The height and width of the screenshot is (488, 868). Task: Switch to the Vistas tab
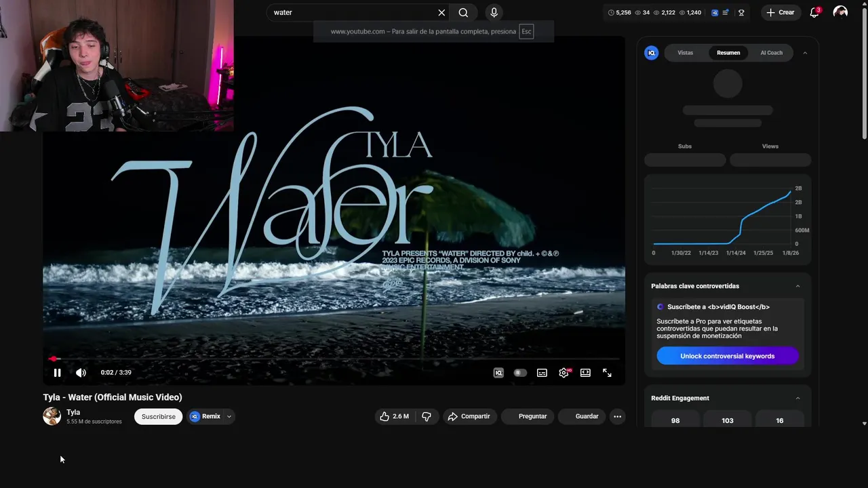tap(686, 53)
